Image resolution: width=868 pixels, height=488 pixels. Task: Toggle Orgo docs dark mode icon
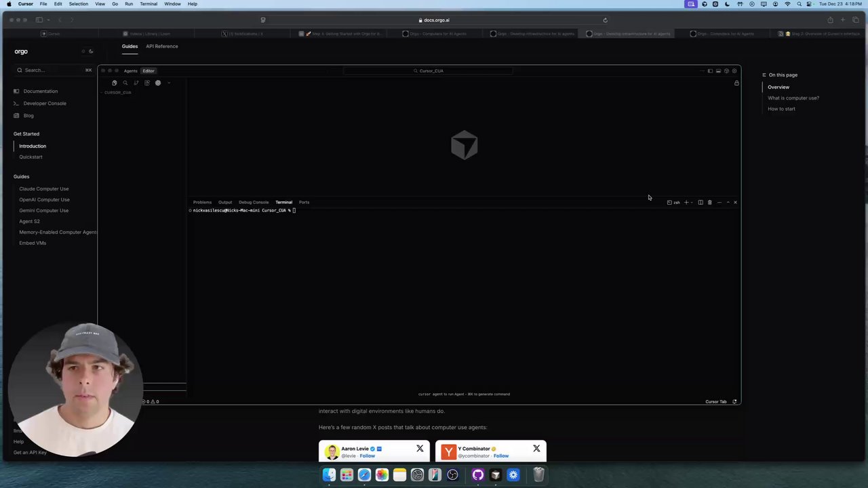click(x=91, y=52)
